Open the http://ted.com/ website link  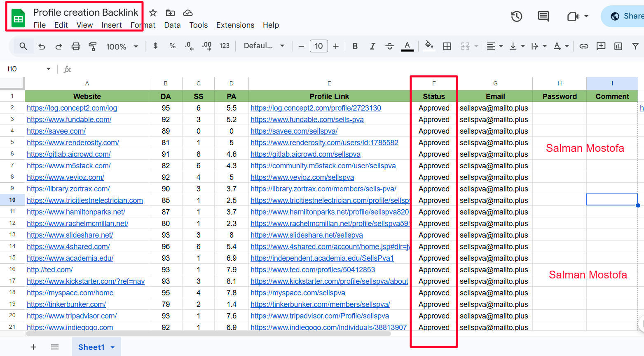[50, 270]
